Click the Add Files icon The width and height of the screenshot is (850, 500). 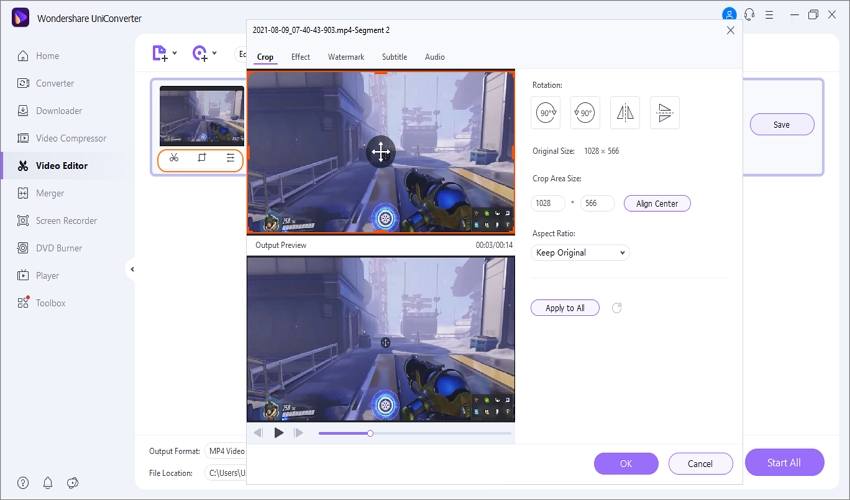pos(160,53)
